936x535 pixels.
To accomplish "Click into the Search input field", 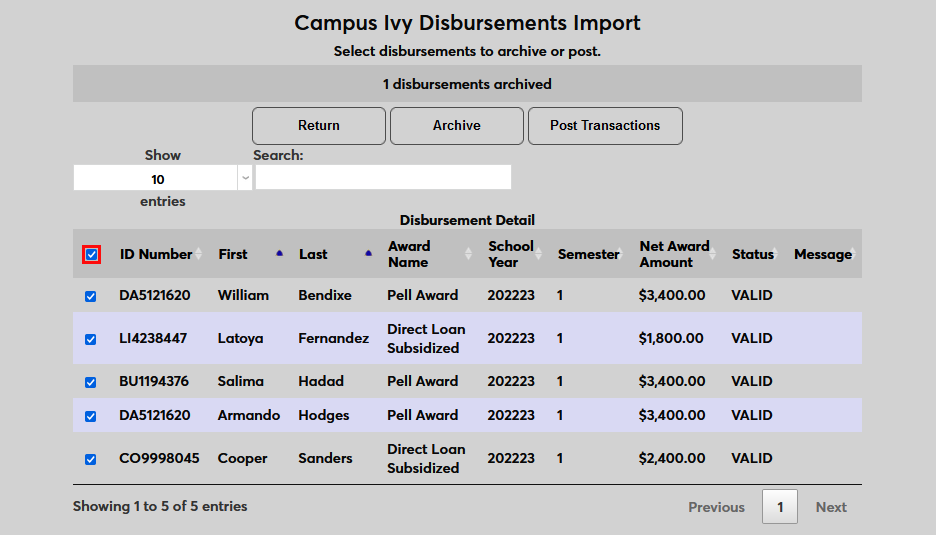I will point(383,178).
